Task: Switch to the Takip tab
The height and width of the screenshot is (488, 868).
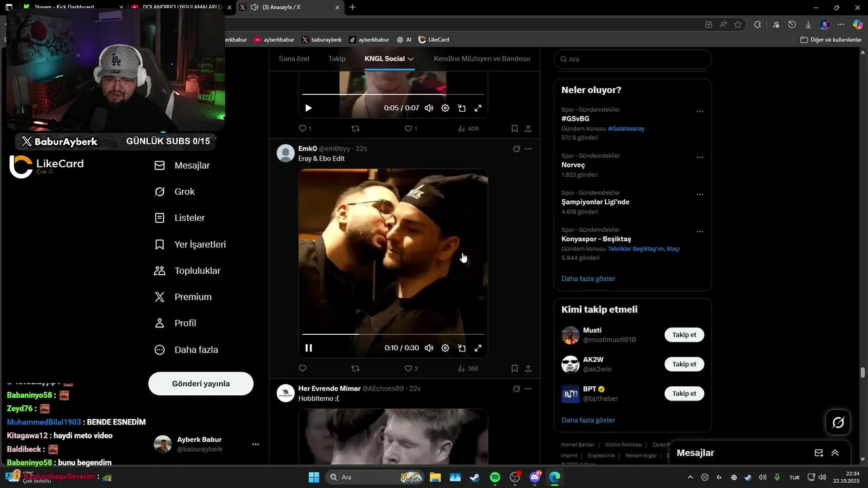Action: 337,59
